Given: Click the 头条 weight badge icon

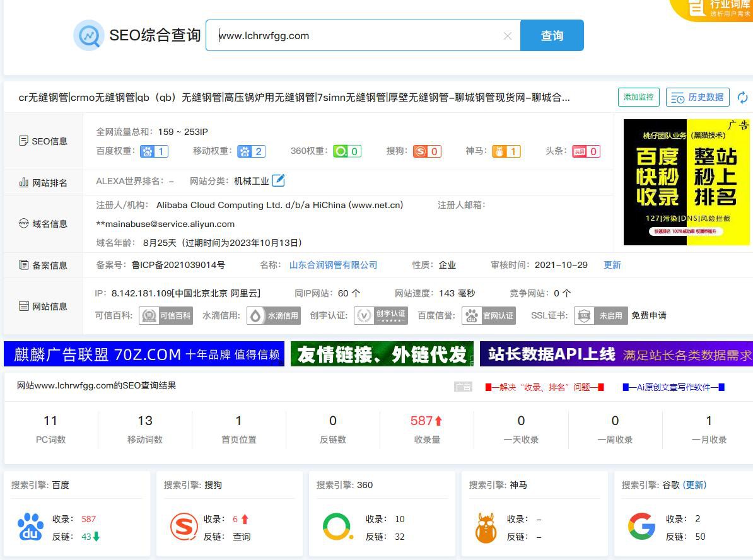Looking at the screenshot, I should click(587, 152).
